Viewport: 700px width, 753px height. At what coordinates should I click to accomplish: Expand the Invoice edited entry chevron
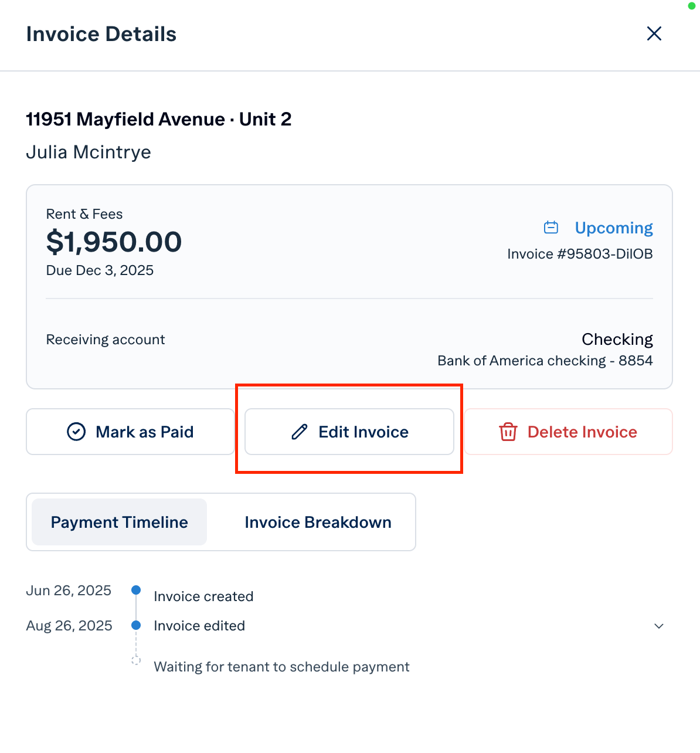[659, 626]
